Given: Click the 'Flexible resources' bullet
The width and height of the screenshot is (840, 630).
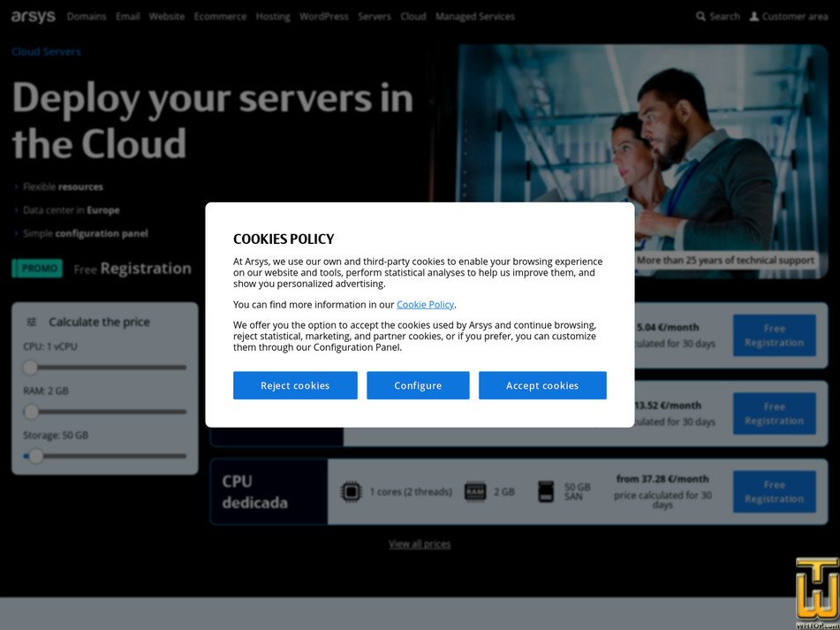Looking at the screenshot, I should (64, 187).
